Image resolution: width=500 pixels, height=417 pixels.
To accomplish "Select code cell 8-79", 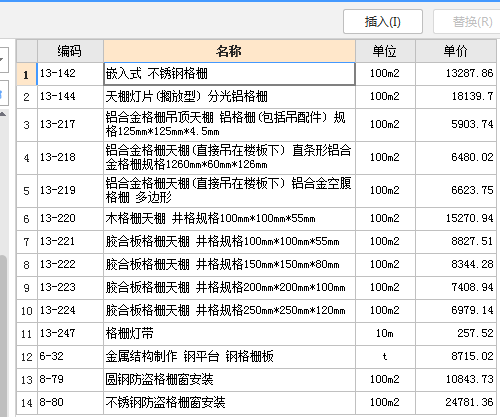I will [70, 380].
